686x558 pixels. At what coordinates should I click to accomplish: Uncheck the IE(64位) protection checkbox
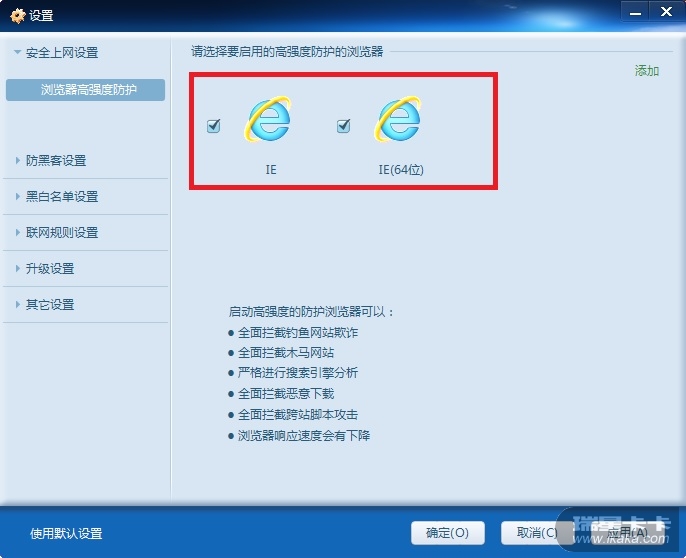[x=343, y=126]
